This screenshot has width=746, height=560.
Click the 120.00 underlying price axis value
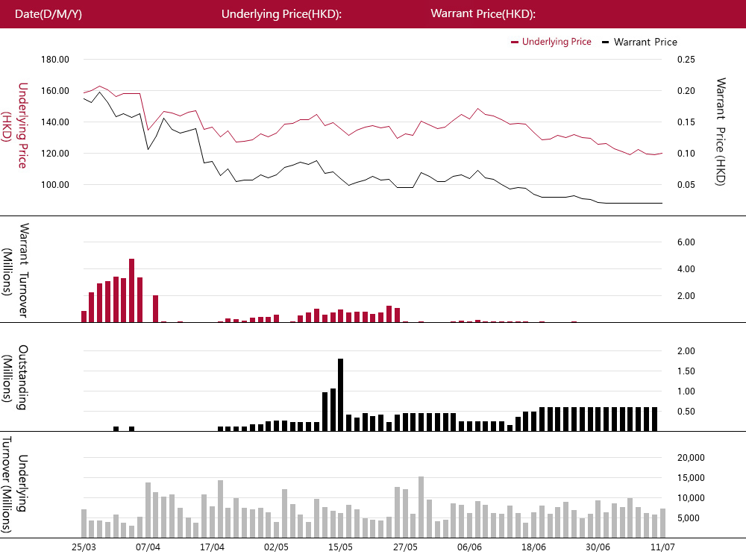pos(55,154)
